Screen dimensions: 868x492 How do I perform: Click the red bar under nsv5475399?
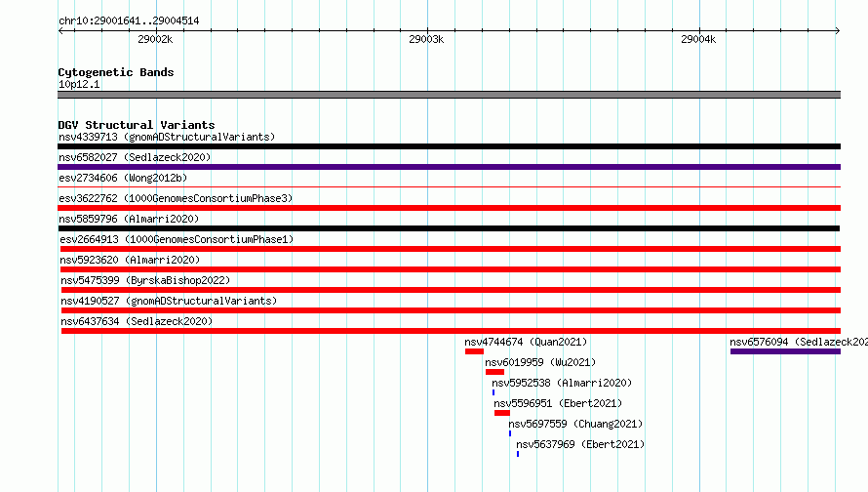[451, 290]
